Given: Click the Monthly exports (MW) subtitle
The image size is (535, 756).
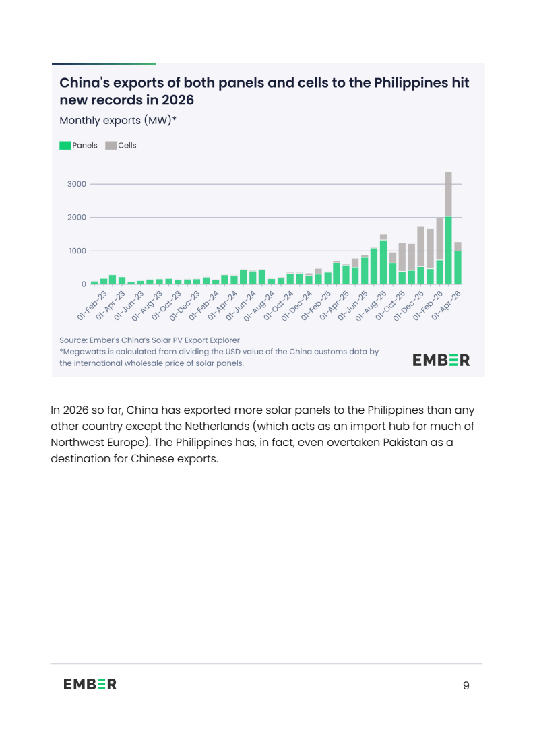Looking at the screenshot, I should click(x=118, y=121).
